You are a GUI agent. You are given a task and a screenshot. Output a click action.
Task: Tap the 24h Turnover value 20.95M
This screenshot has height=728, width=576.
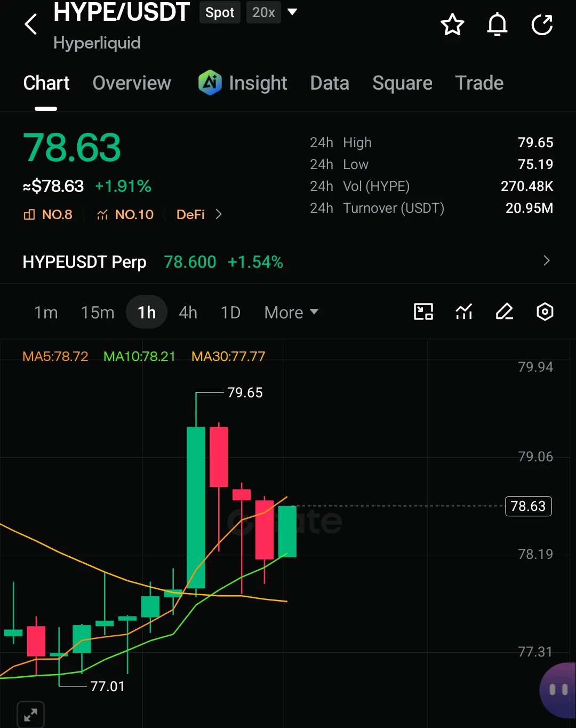[529, 208]
